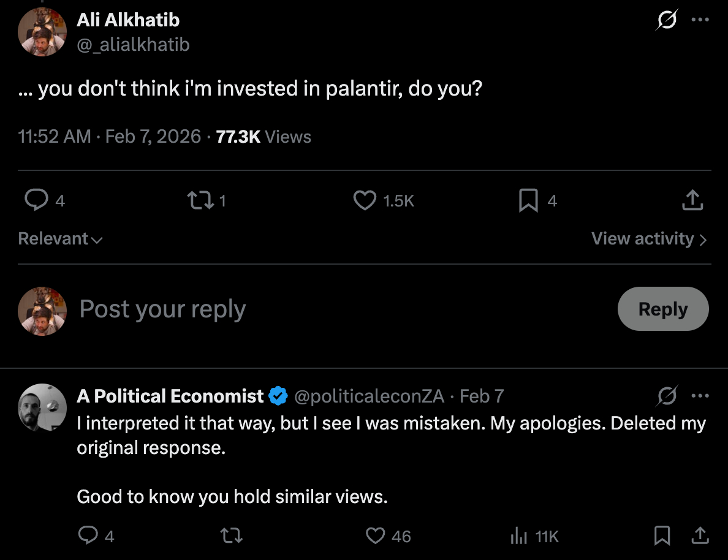Open the @_alialkhatib handle link
Screen dimensions: 728x560
click(133, 45)
